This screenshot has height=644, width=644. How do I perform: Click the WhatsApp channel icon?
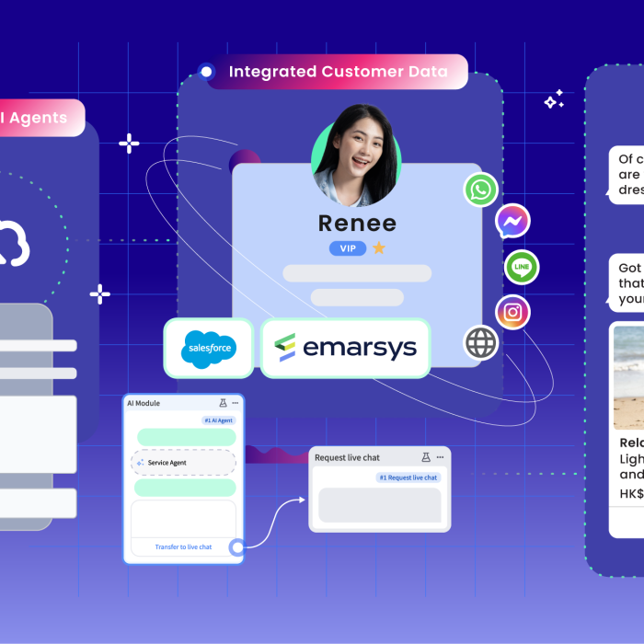(x=480, y=190)
